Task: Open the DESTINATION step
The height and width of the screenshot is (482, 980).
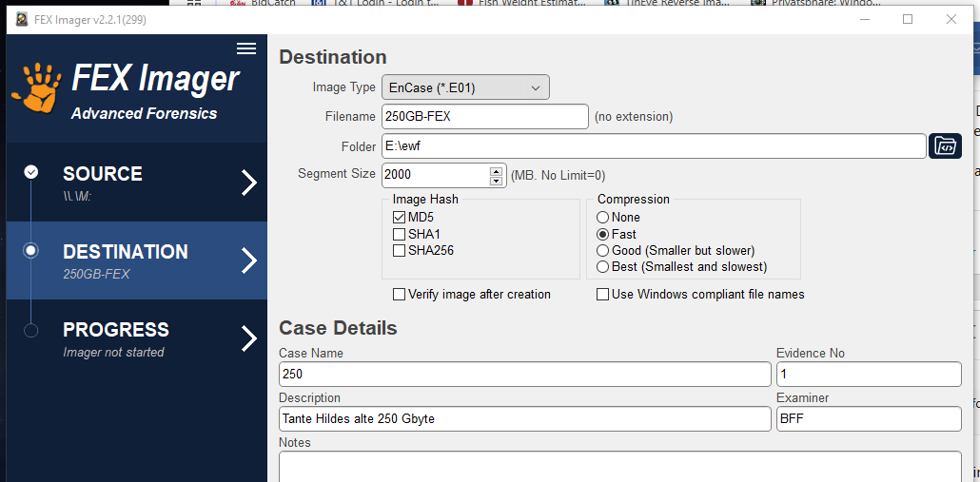Action: click(137, 260)
